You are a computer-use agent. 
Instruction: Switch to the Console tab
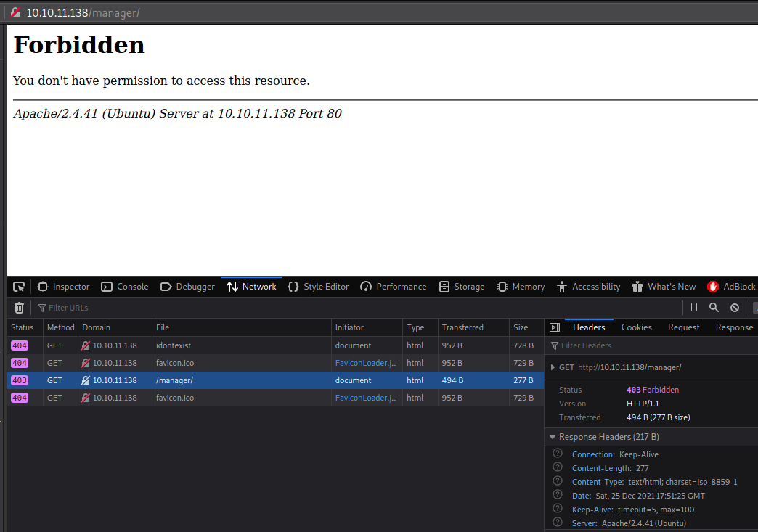point(125,287)
